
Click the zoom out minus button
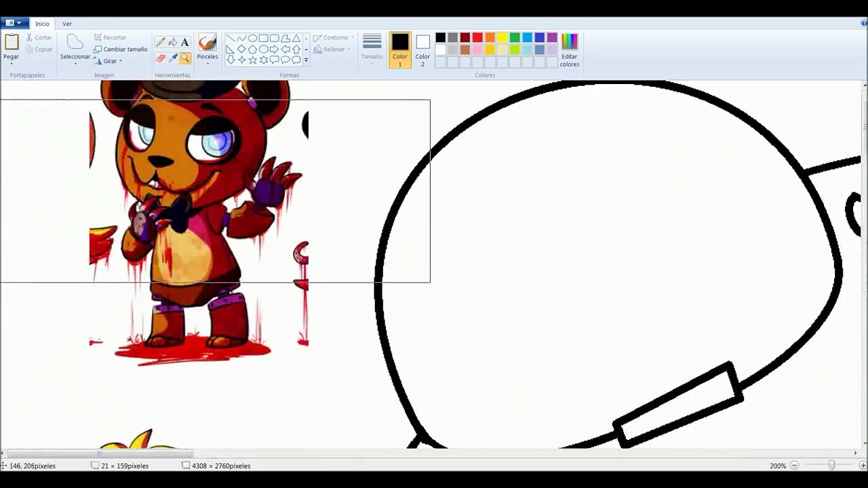(x=794, y=466)
